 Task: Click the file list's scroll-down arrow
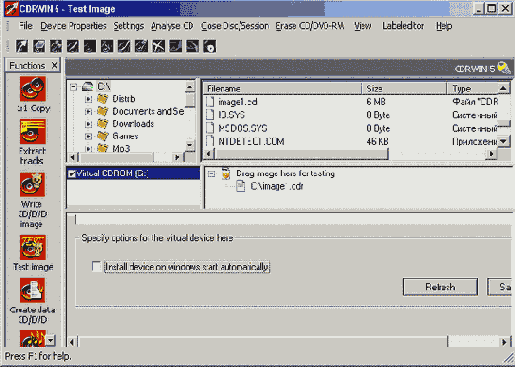tap(503, 141)
